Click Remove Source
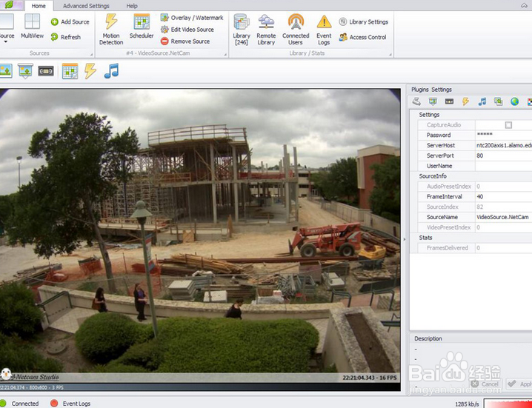The image size is (532, 408). [185, 41]
